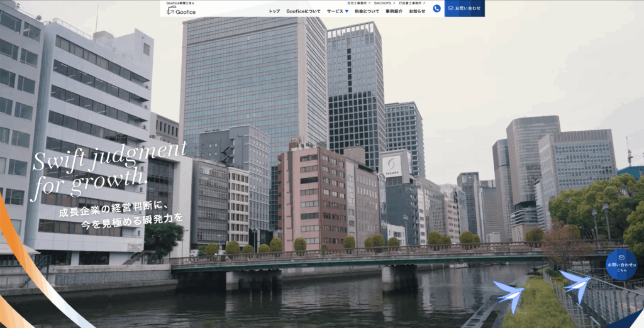Screen dimensions: 644x328
Task: Open the Gooficeについて menu item
Action: point(303,11)
